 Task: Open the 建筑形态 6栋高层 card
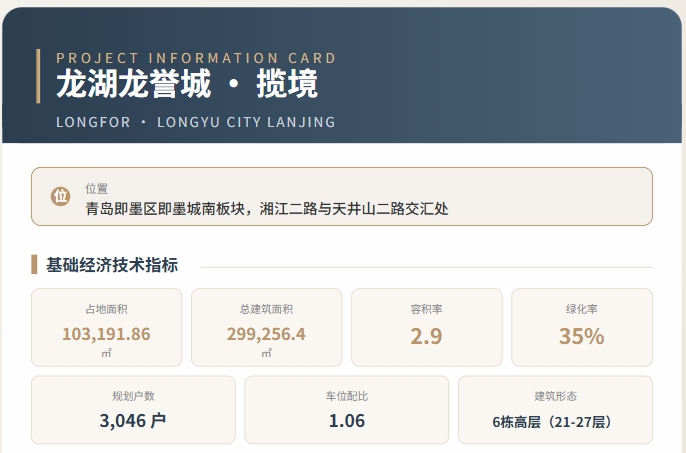(555, 410)
